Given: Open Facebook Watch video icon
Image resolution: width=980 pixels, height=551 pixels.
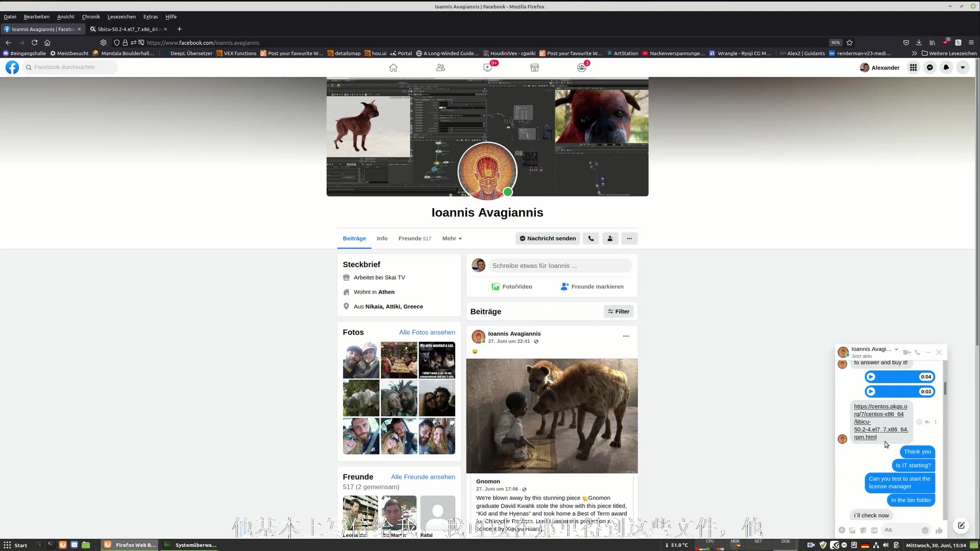Looking at the screenshot, I should point(487,67).
